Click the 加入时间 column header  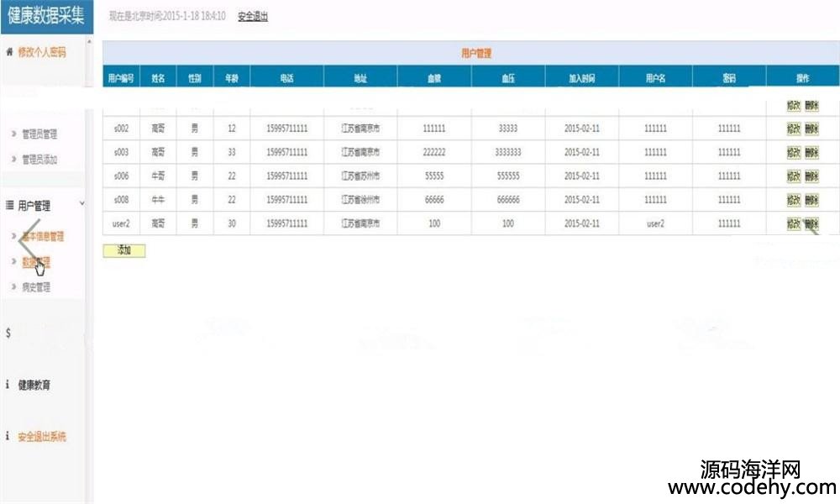(582, 78)
